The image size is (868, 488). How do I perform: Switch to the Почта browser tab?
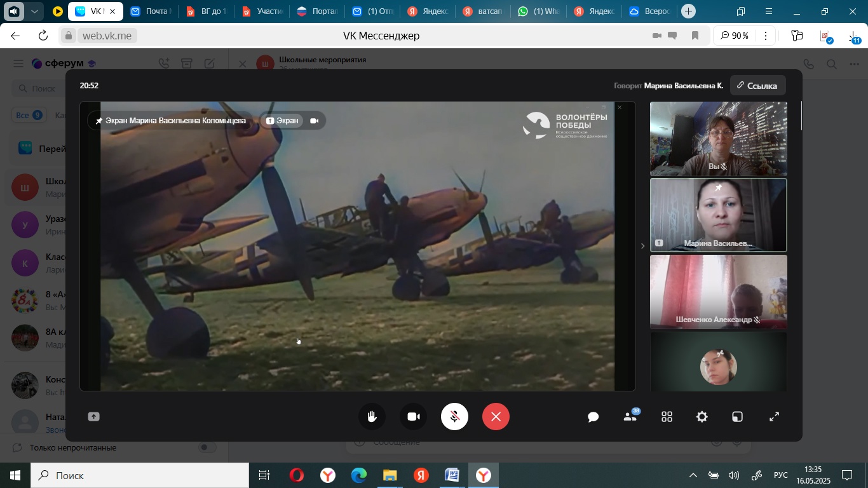[x=150, y=11]
